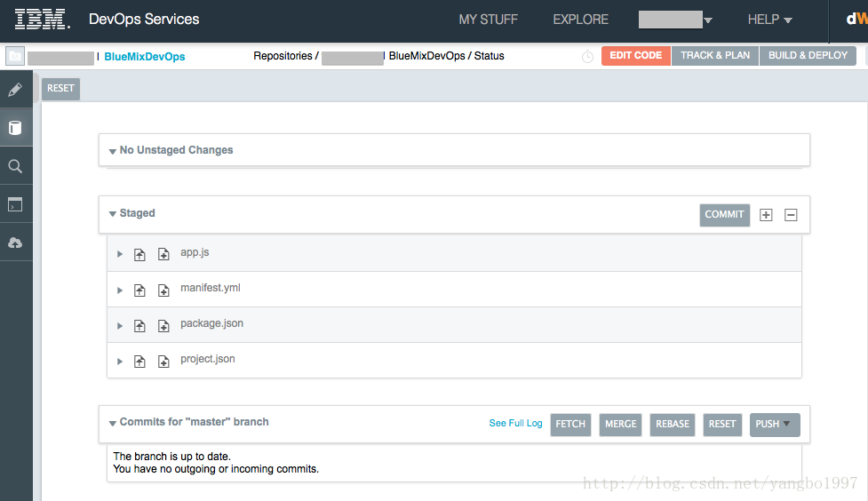Viewport: 868px width, 501px height.
Task: Open the cloud deploy sidebar icon
Action: 15,243
